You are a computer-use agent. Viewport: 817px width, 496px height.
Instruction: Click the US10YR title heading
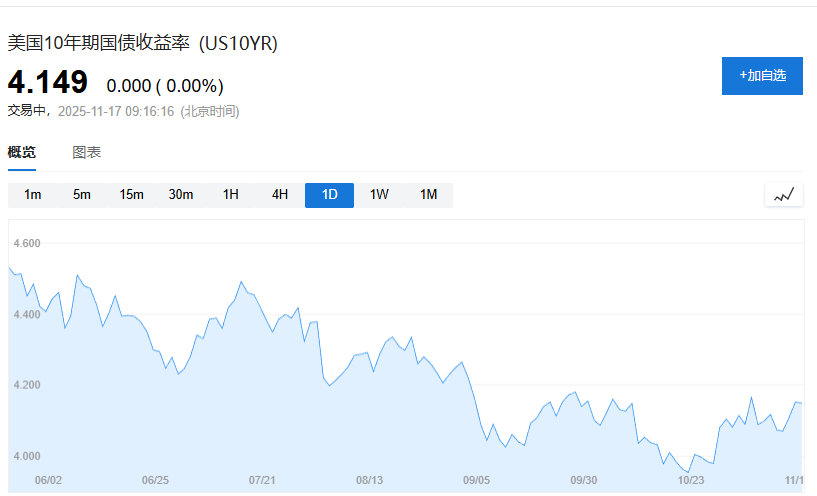[143, 43]
